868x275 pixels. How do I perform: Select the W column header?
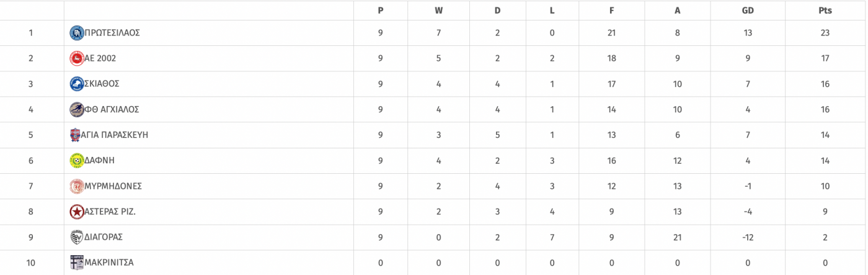[438, 11]
